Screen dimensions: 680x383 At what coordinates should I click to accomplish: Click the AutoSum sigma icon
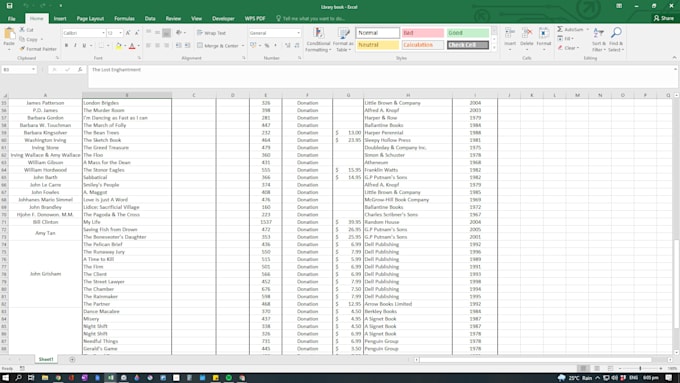click(560, 29)
